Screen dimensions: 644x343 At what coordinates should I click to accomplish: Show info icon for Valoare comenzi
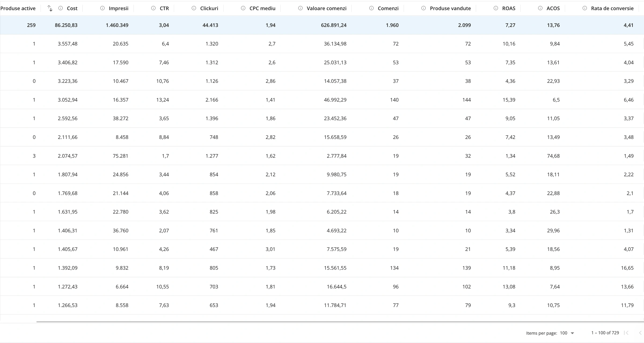(301, 8)
